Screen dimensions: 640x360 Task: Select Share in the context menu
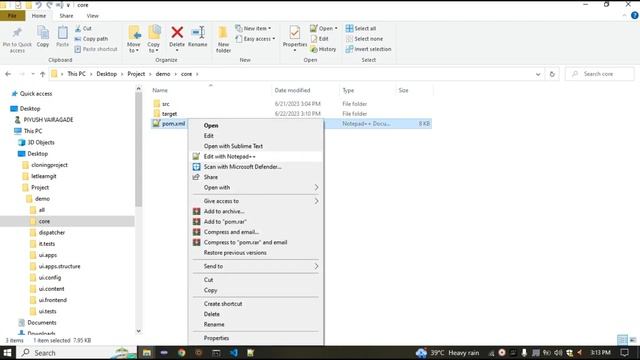click(256, 177)
